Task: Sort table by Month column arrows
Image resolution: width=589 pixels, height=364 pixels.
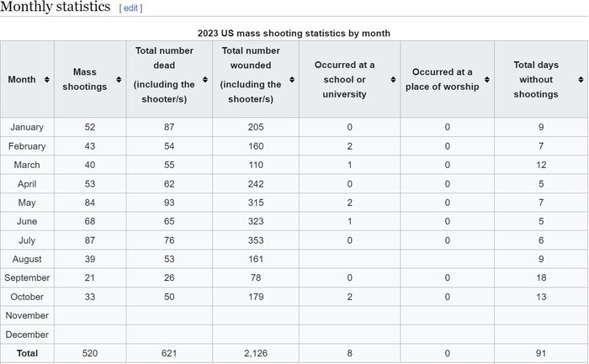Action: click(47, 80)
